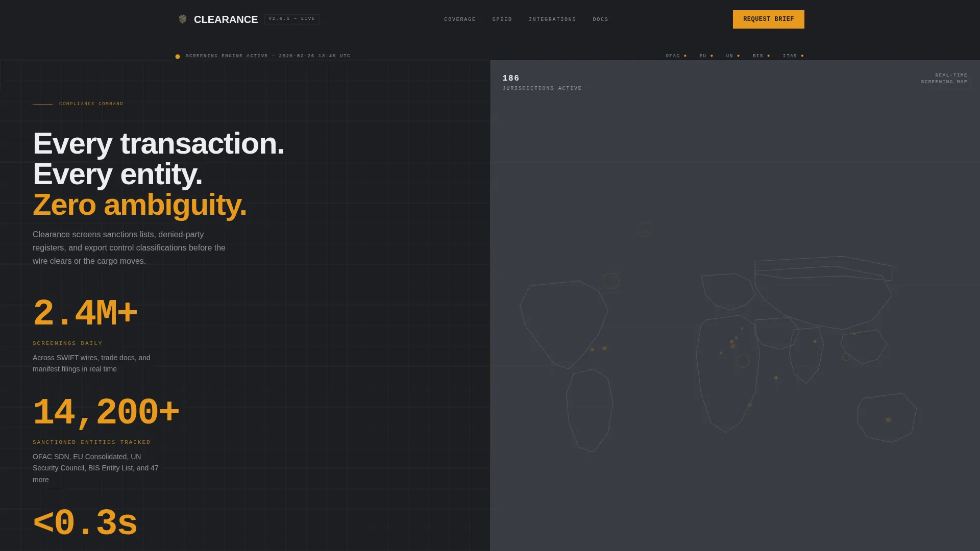Click the Europe map outline

tap(728, 292)
